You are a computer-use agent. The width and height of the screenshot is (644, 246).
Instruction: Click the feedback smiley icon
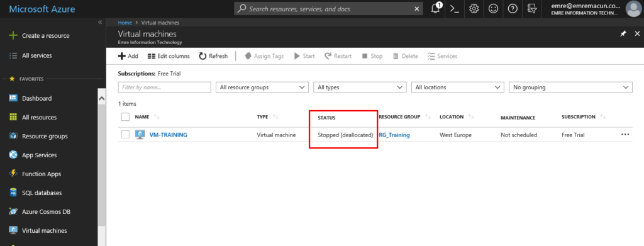[493, 9]
